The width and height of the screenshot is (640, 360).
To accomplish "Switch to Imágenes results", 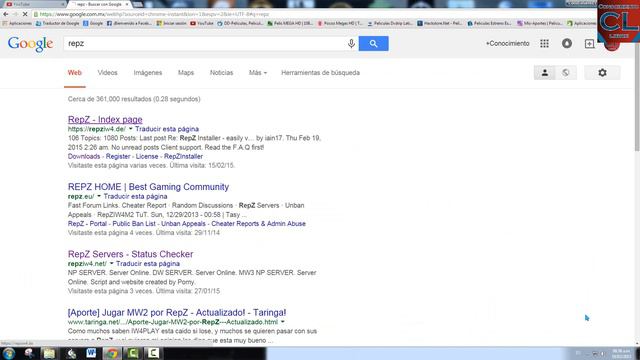I will click(x=148, y=73).
